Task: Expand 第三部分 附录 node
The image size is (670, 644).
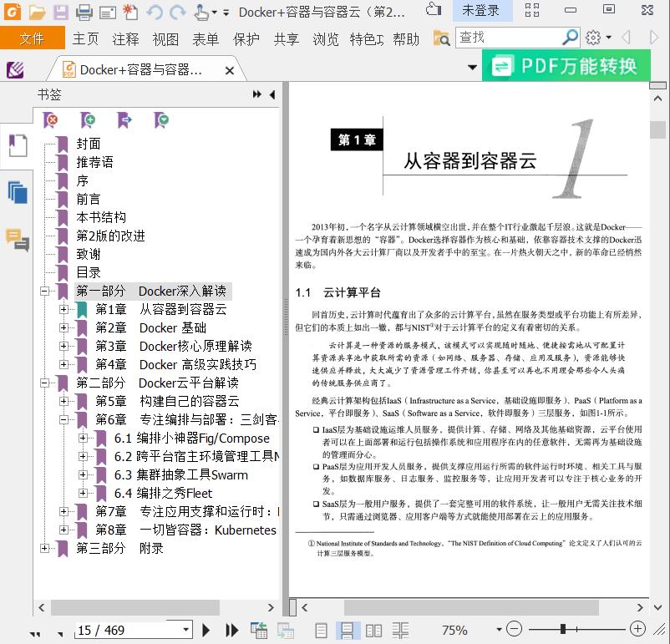Action: pyautogui.click(x=44, y=548)
